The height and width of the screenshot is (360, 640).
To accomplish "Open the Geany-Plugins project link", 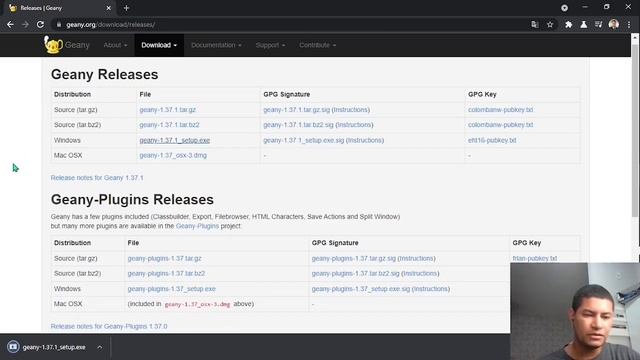I will point(197,226).
